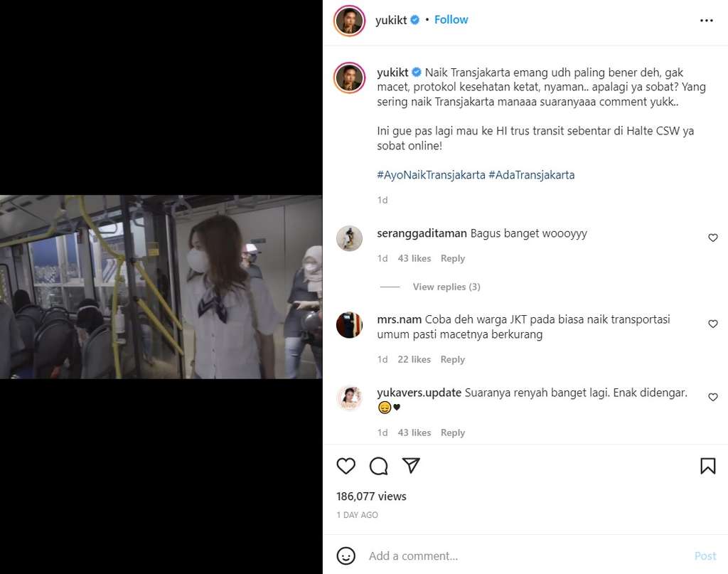This screenshot has height=574, width=728.
Task: Save the post with the bookmark icon
Action: 707,466
